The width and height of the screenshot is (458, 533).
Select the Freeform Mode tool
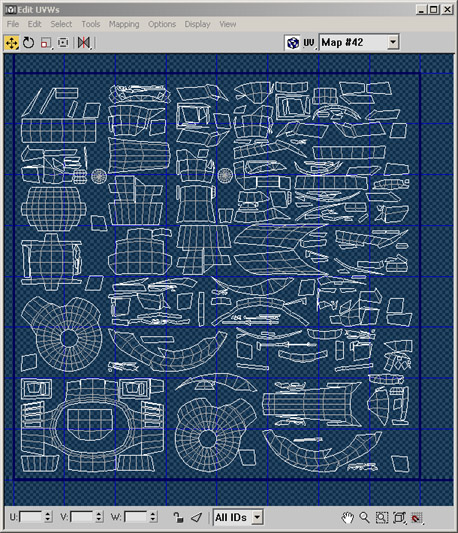(x=63, y=43)
